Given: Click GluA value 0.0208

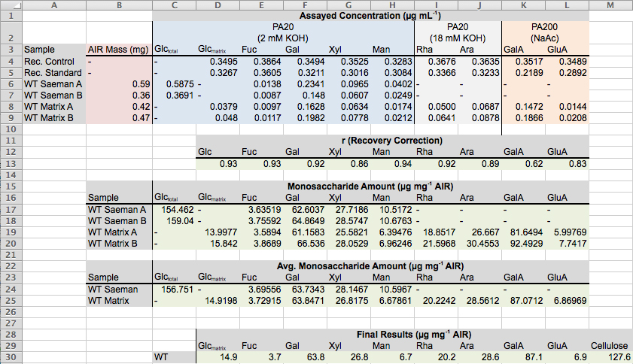Looking at the screenshot, I should point(568,118).
